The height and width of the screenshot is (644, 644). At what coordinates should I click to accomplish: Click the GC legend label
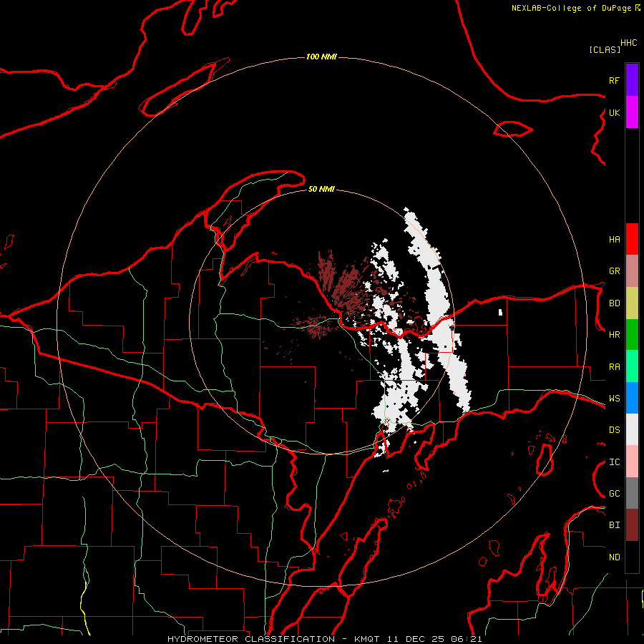click(x=614, y=494)
